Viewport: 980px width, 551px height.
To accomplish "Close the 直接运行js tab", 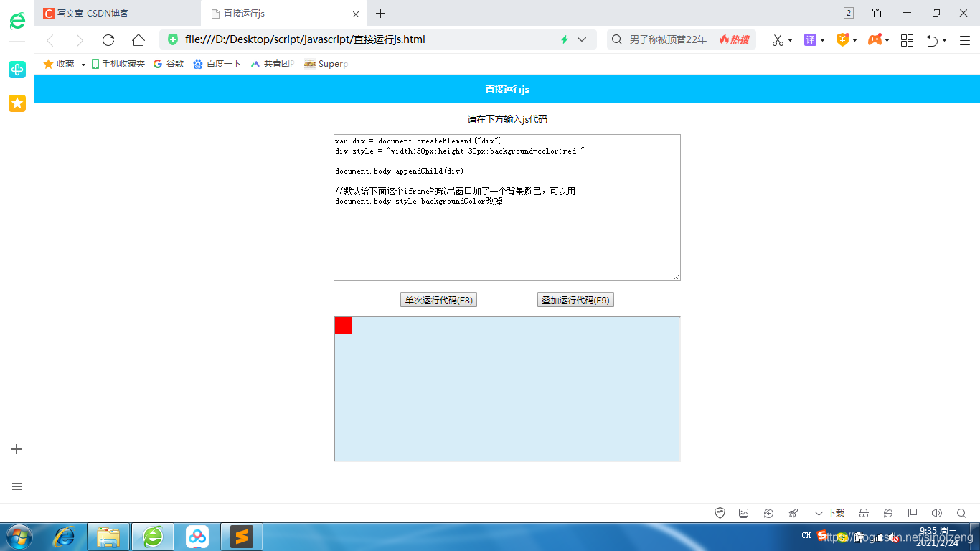I will click(356, 14).
